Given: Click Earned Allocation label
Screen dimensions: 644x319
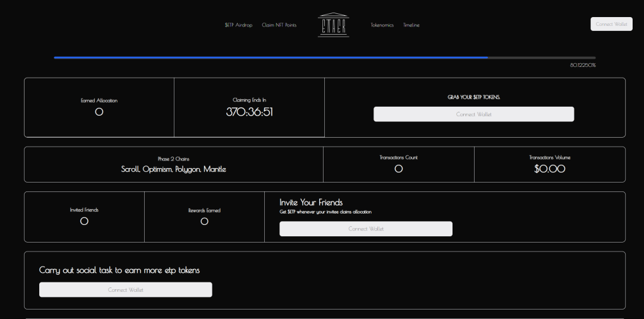Looking at the screenshot, I should tap(99, 100).
